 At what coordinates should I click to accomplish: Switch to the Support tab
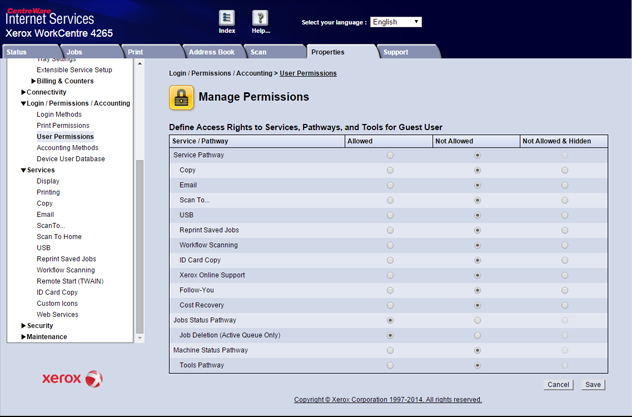pos(395,52)
